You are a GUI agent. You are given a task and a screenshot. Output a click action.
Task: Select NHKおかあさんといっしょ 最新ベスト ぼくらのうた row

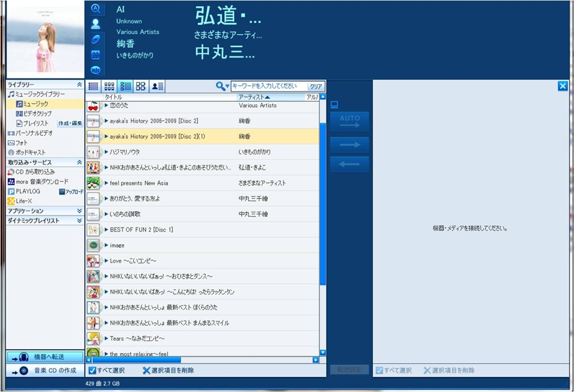coord(202,307)
